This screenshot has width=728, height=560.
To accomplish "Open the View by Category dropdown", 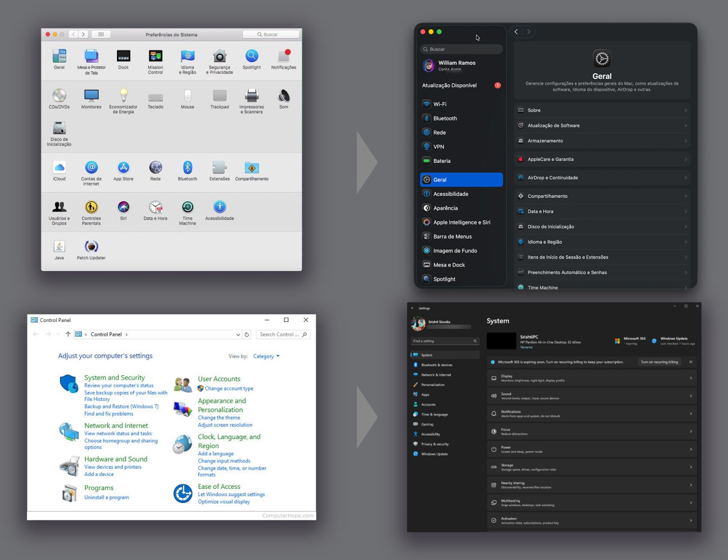I will coord(266,356).
